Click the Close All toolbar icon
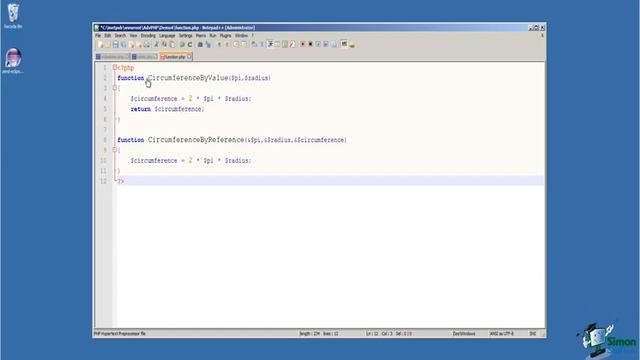Image resolution: width=640 pixels, height=360 pixels. 140,44
